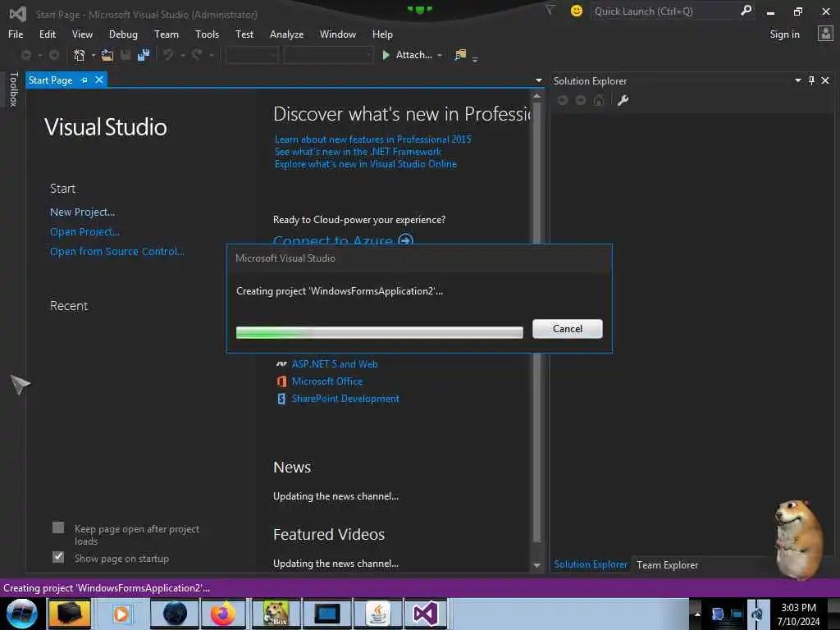Open the document tabs list dropdown arrow

538,80
